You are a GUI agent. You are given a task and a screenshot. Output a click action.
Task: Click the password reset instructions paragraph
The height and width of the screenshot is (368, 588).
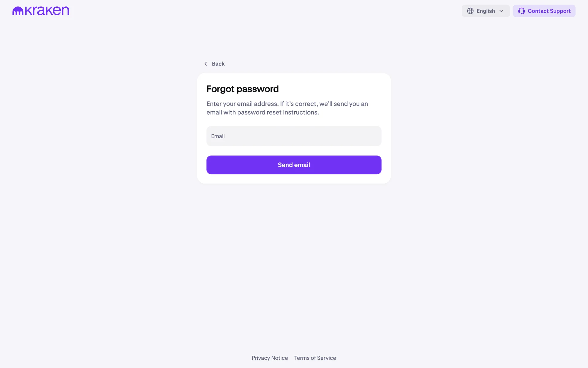287,108
